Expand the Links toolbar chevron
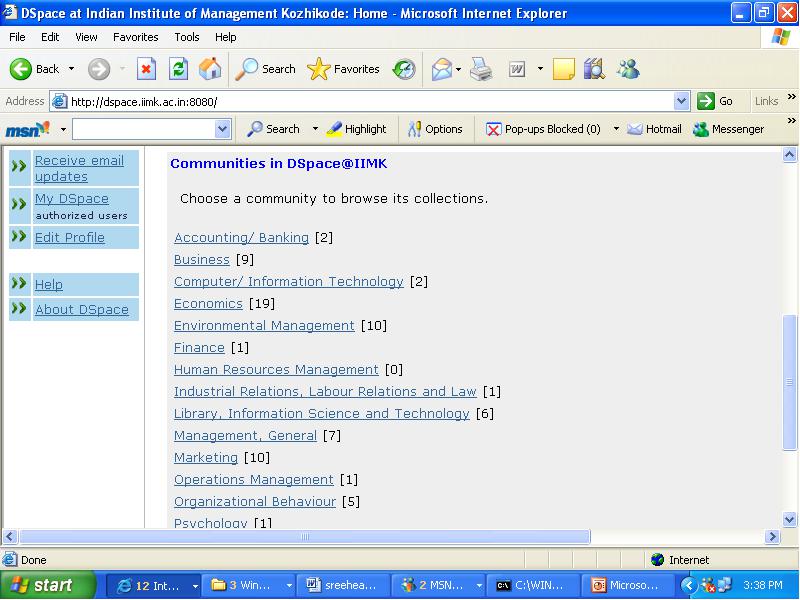This screenshot has height=600, width=800. coord(791,96)
